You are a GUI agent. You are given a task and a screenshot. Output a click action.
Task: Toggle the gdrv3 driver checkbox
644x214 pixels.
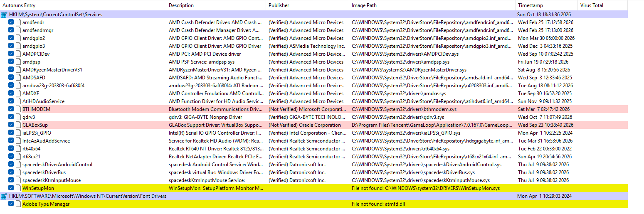[x=11, y=117]
